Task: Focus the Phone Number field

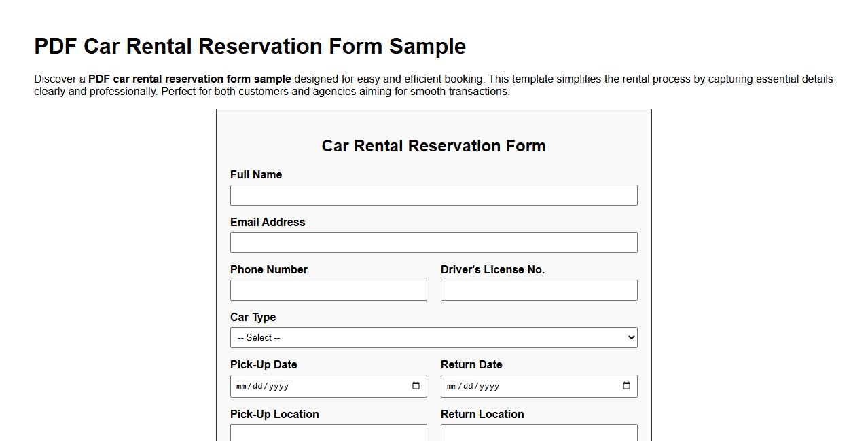Action: pos(329,290)
